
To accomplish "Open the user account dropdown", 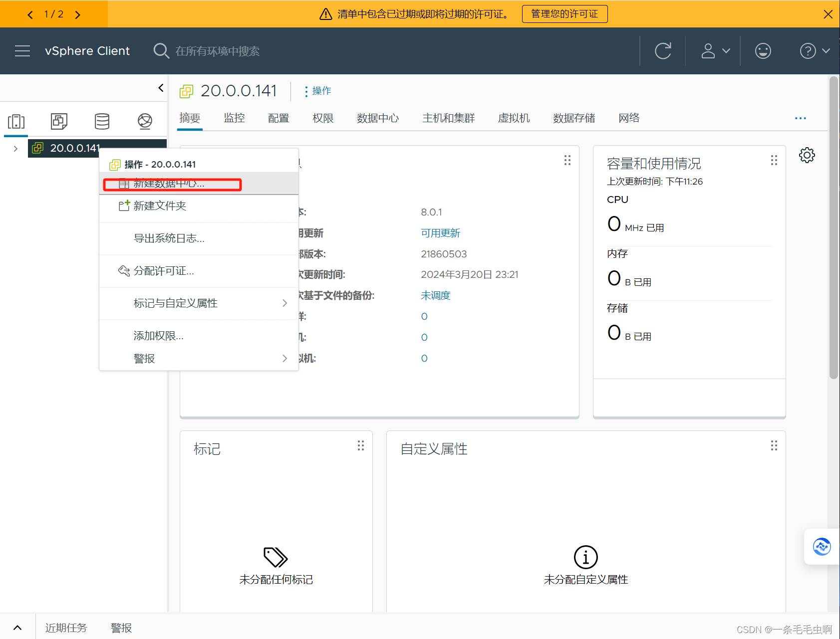I will tap(715, 51).
